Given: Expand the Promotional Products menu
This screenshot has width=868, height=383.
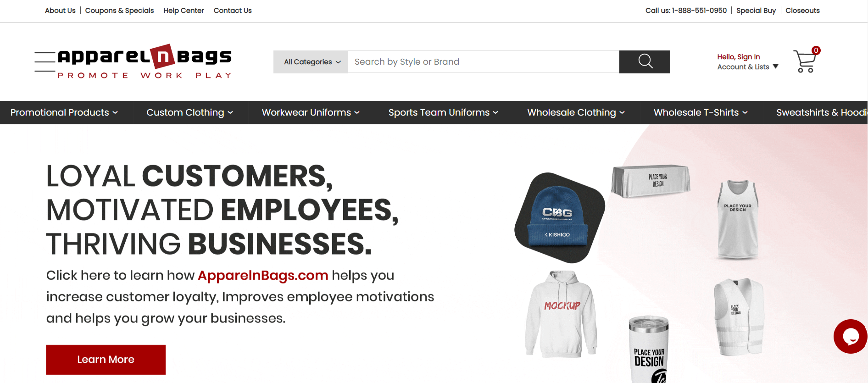Looking at the screenshot, I should tap(64, 112).
